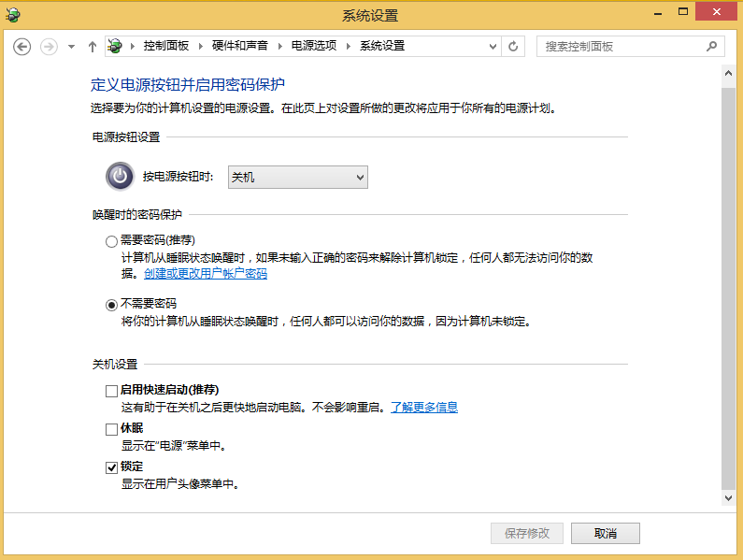This screenshot has width=743, height=560.
Task: Click the 关机设置 section label
Action: (115, 365)
